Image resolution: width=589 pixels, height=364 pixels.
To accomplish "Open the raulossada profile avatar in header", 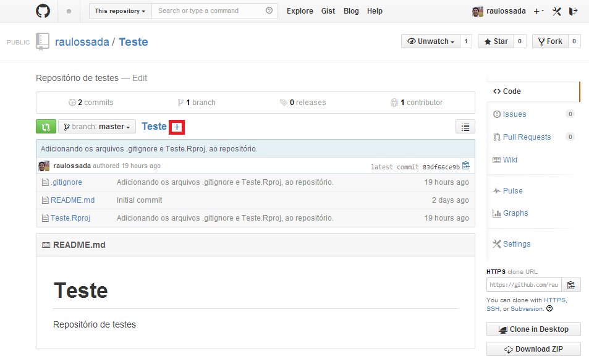I will (477, 11).
